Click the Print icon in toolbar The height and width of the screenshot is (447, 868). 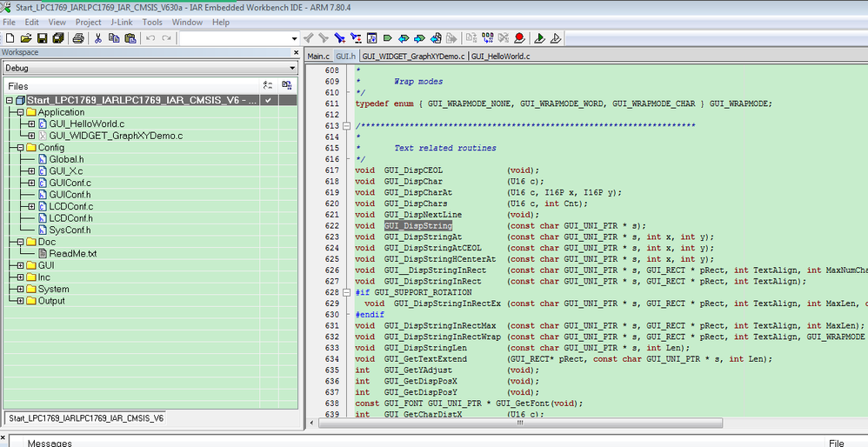78,38
